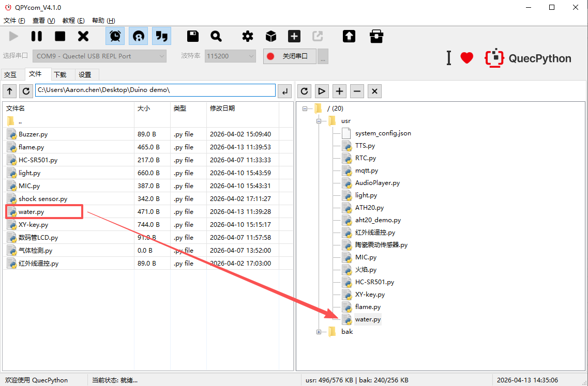Click the upload arrow icon in the toolbar
The image size is (588, 386).
pyautogui.click(x=349, y=36)
